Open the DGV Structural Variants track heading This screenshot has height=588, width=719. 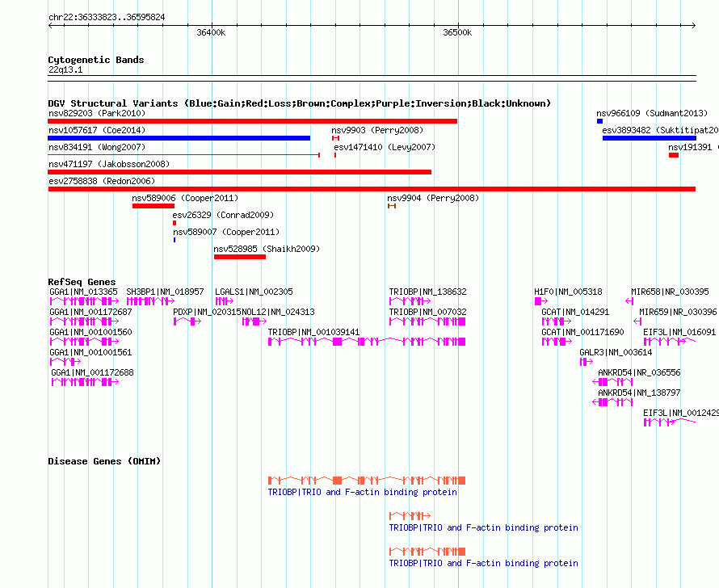click(x=300, y=103)
